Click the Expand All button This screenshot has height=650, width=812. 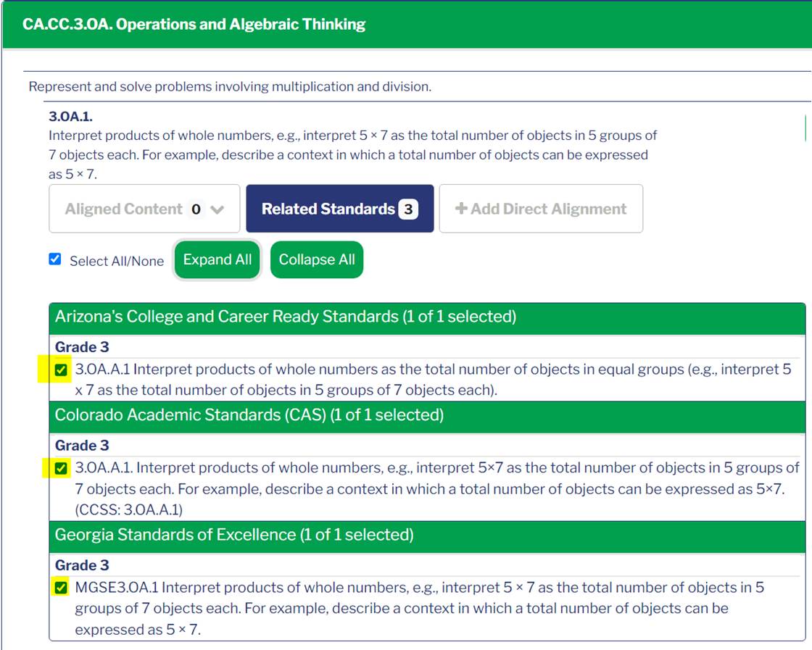point(217,260)
